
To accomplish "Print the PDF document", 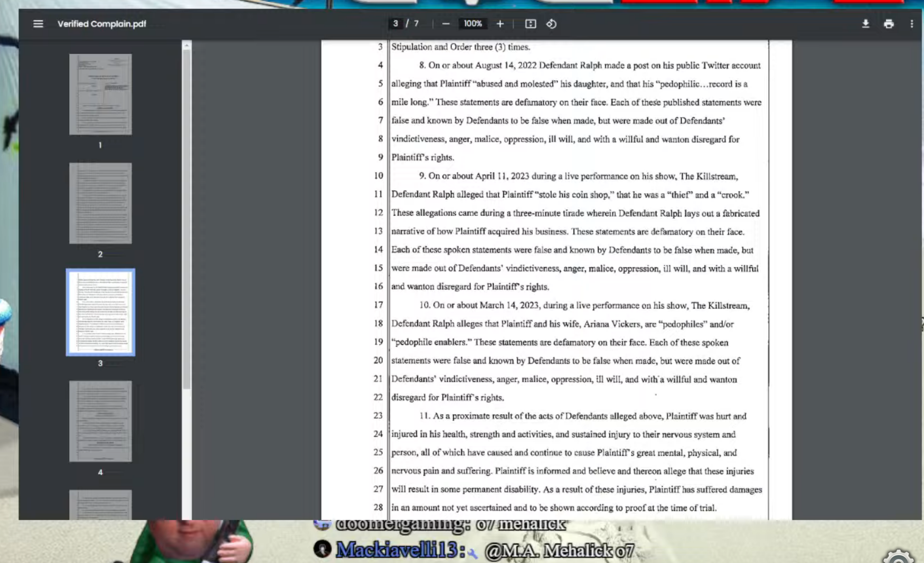I will [889, 24].
